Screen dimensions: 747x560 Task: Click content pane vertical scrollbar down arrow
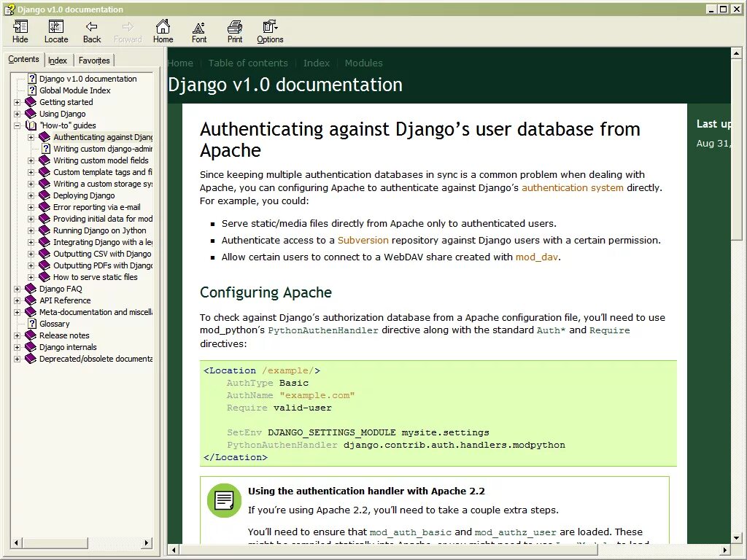tap(736, 538)
